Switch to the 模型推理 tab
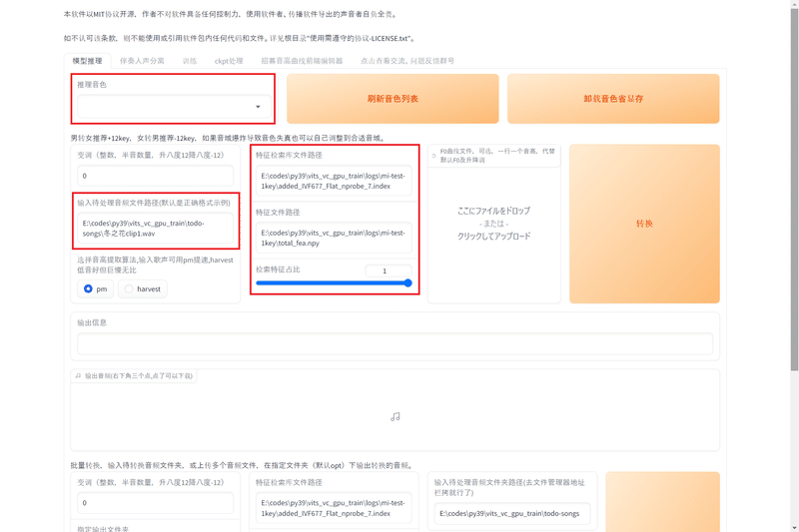Image resolution: width=799 pixels, height=532 pixels. click(x=87, y=61)
